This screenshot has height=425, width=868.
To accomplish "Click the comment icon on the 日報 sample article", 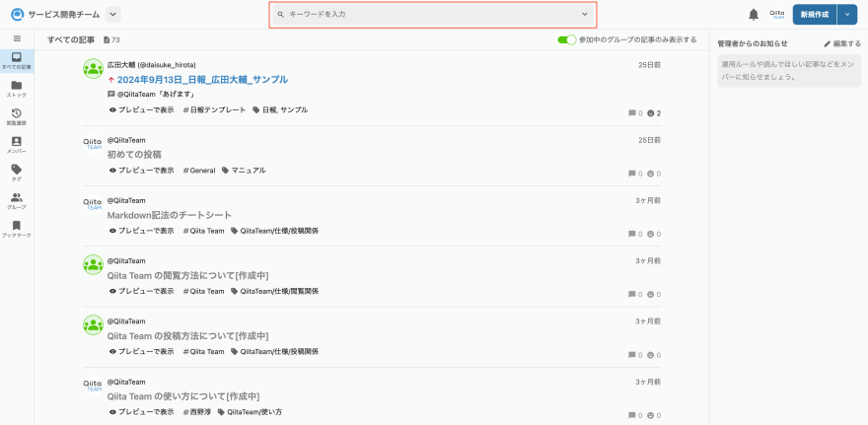I will (x=631, y=113).
